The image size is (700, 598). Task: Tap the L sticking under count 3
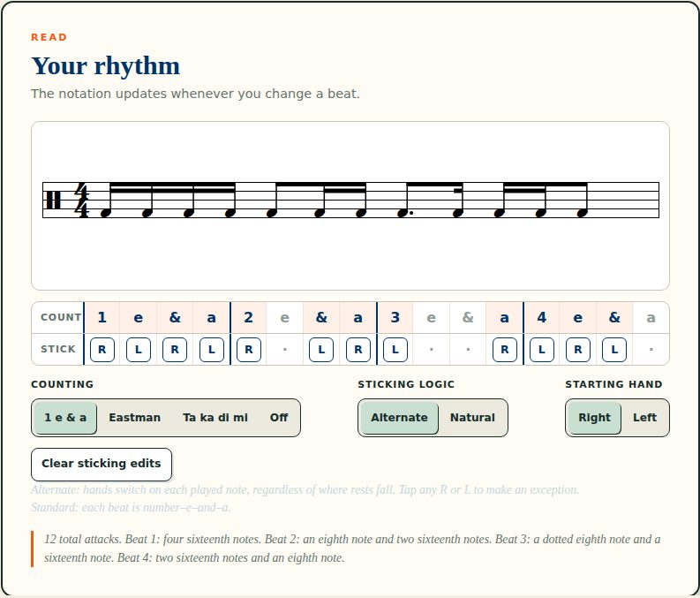pyautogui.click(x=395, y=350)
